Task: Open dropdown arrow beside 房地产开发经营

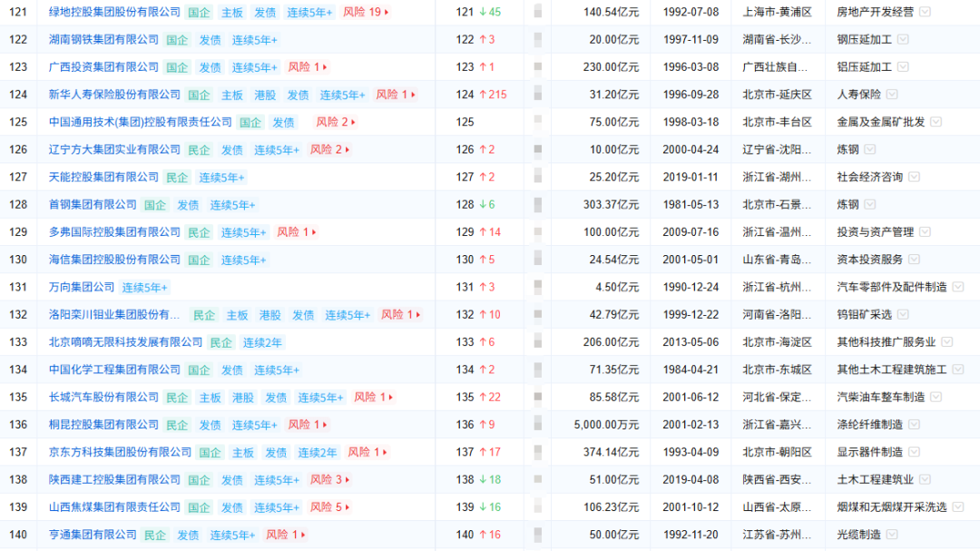Action: tap(925, 12)
